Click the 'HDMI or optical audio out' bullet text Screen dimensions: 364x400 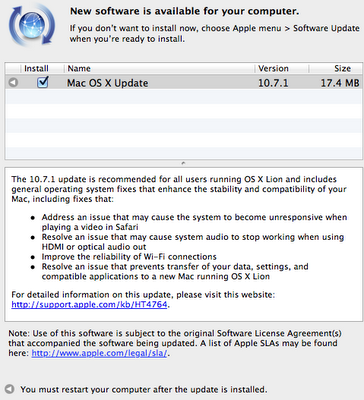[x=94, y=247]
